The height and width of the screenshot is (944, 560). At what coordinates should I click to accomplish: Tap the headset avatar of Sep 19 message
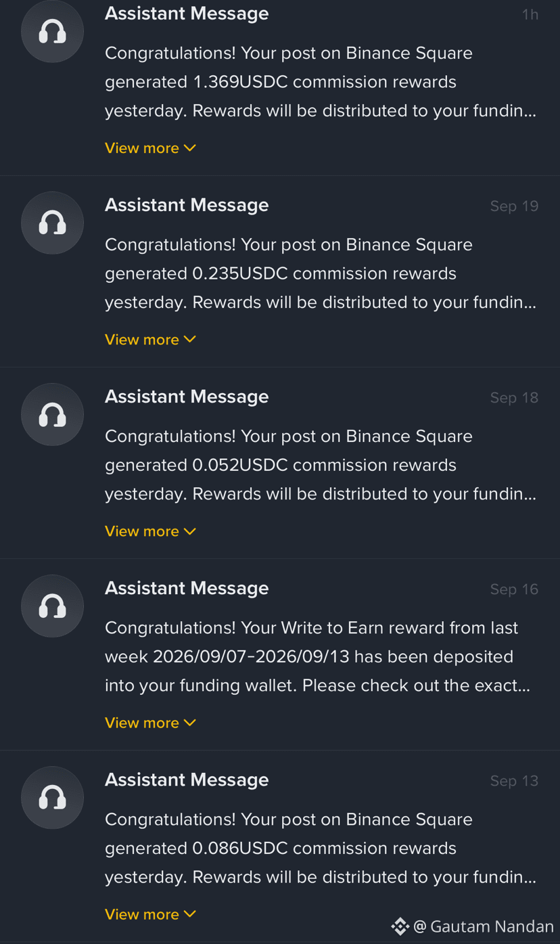click(52, 223)
